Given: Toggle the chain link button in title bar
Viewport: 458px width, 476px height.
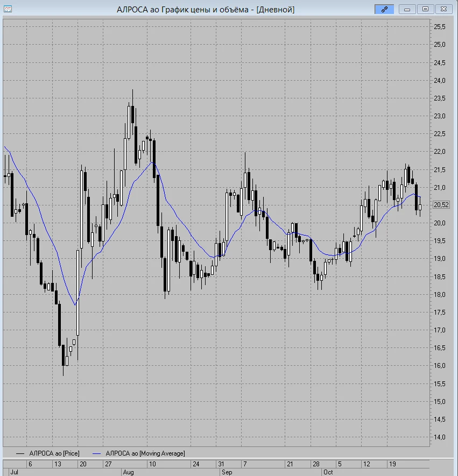Looking at the screenshot, I should tap(384, 9).
